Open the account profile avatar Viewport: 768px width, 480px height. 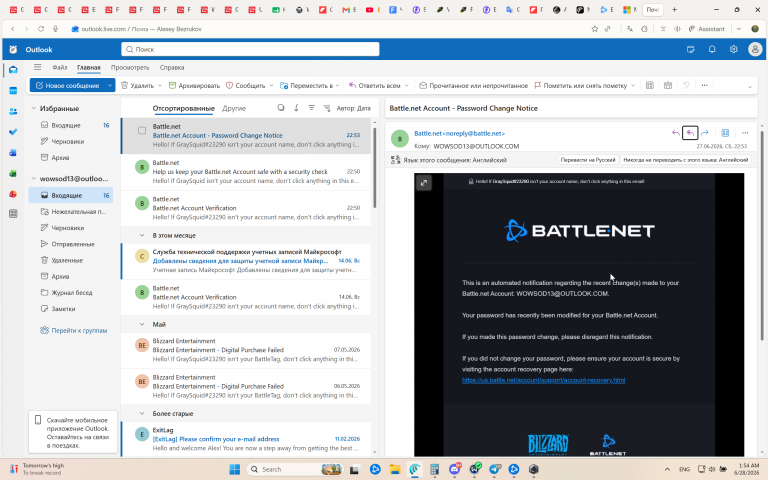pyautogui.click(x=755, y=49)
